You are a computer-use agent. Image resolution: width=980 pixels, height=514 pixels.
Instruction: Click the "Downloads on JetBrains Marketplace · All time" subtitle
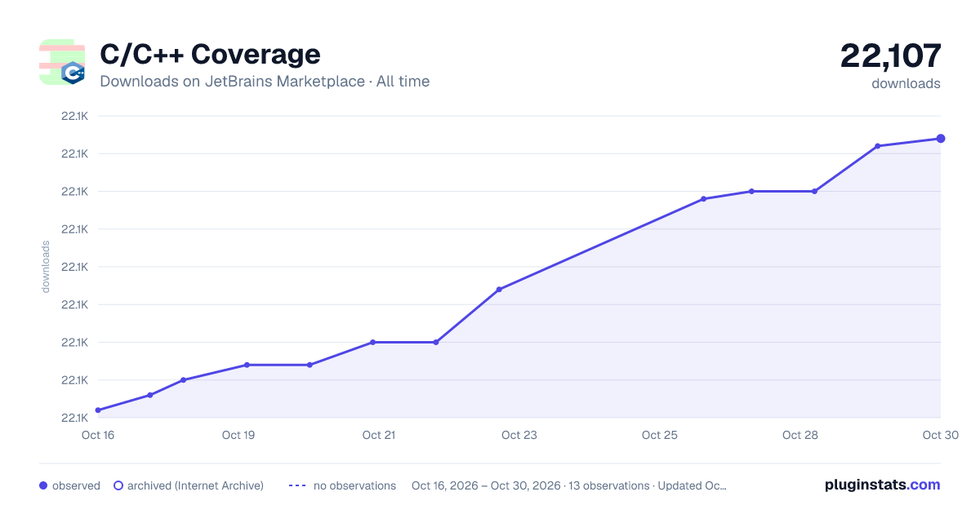pos(265,82)
